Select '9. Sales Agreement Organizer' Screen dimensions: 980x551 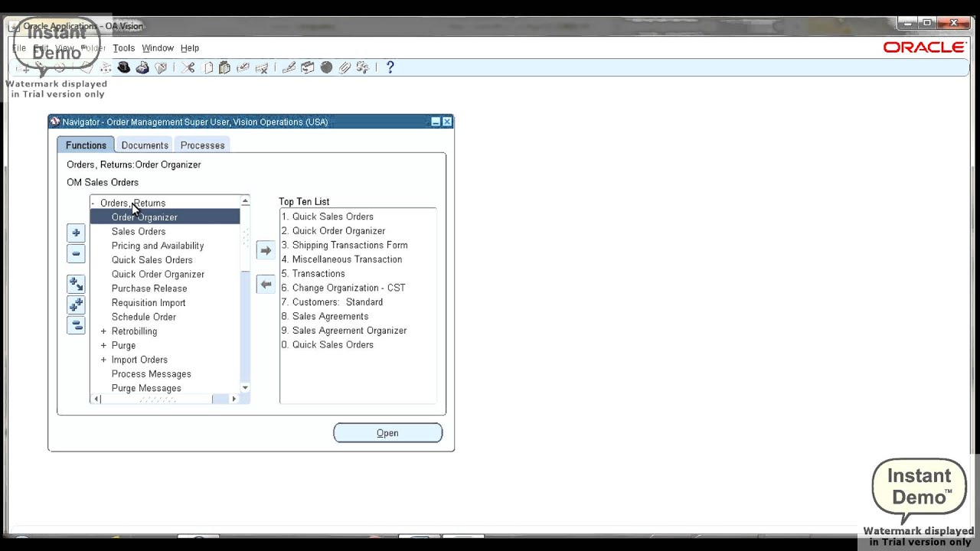[344, 331]
